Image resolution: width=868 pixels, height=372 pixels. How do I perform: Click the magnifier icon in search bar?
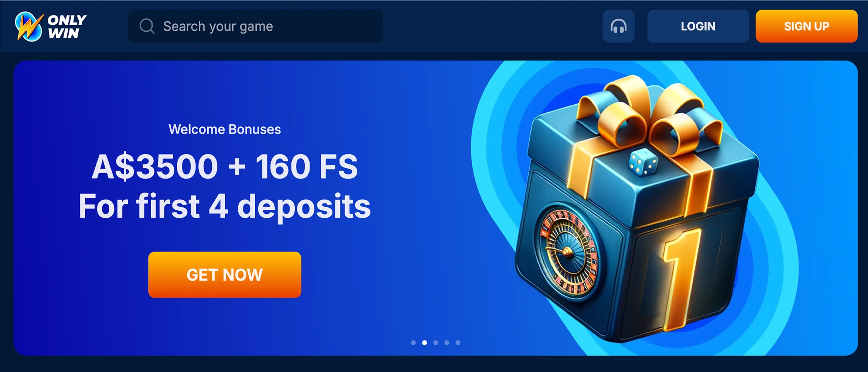click(x=147, y=26)
